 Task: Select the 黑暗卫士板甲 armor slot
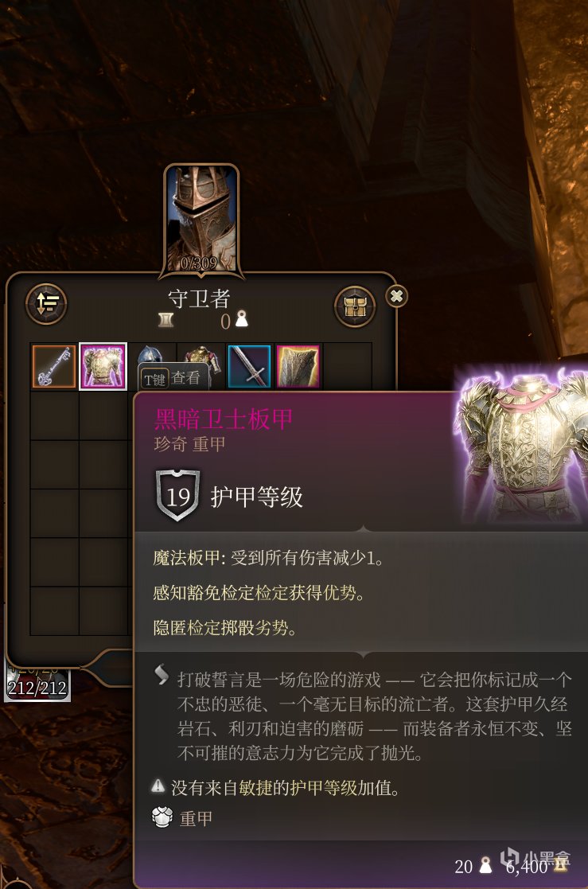point(103,366)
